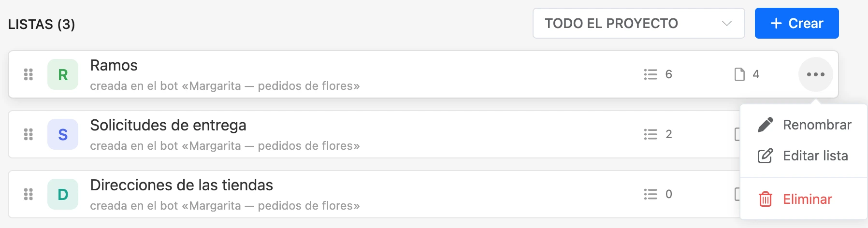Click the blue Crear button

796,23
